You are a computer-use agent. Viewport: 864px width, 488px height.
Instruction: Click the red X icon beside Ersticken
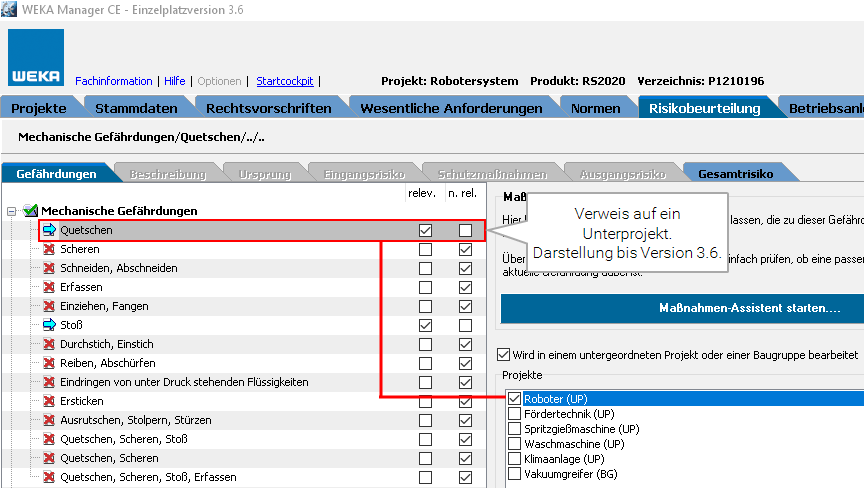click(49, 402)
